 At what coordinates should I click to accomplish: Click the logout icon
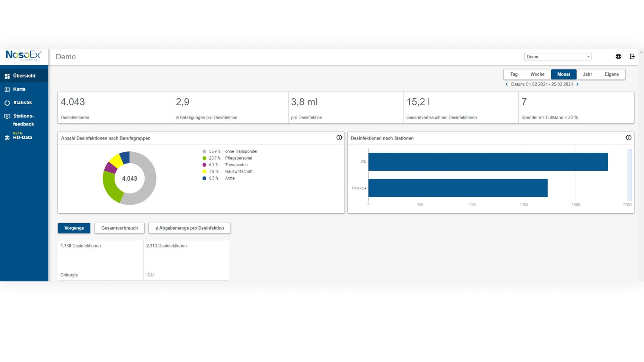632,57
